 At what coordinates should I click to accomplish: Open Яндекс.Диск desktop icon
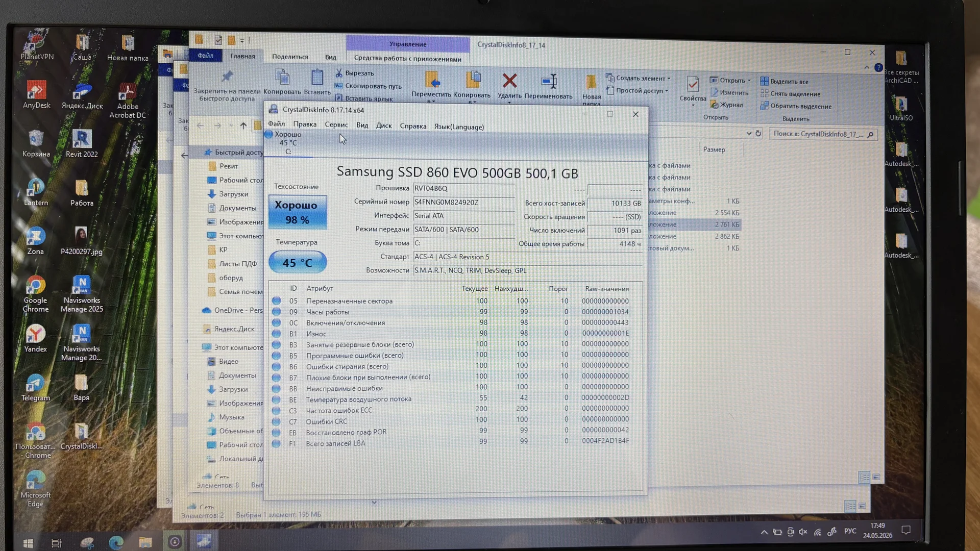tap(82, 95)
